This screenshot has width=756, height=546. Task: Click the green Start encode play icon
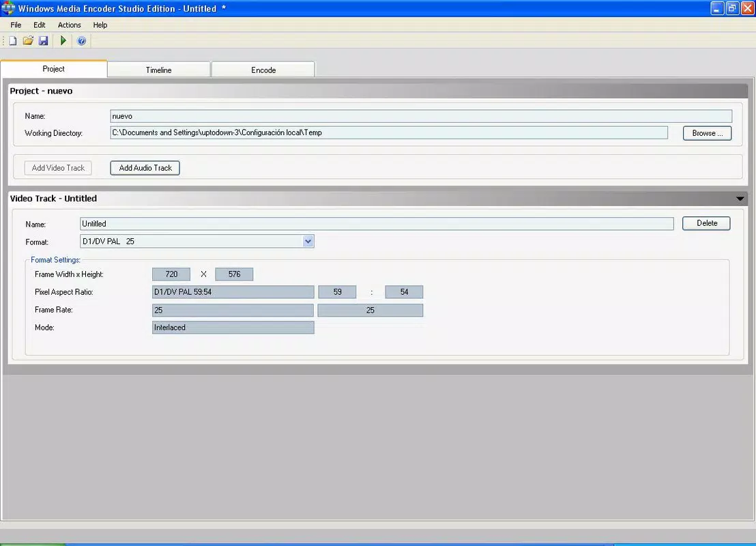coord(63,41)
